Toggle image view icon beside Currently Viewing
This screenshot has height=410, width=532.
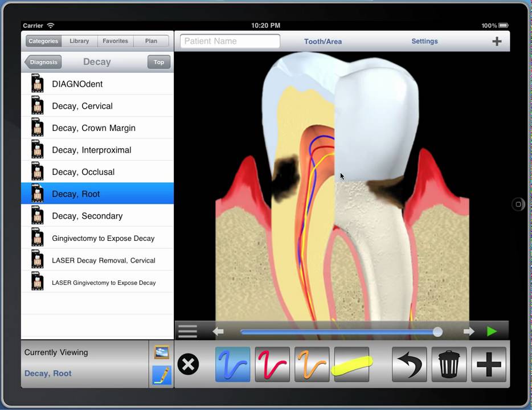[162, 352]
